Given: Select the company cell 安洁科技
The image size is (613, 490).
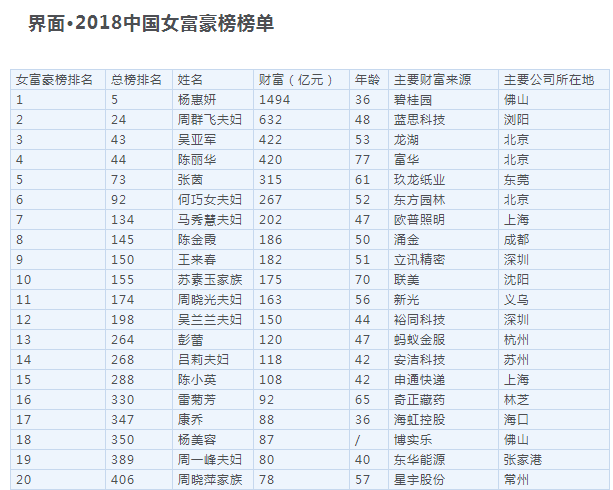Looking at the screenshot, I should [x=419, y=359].
